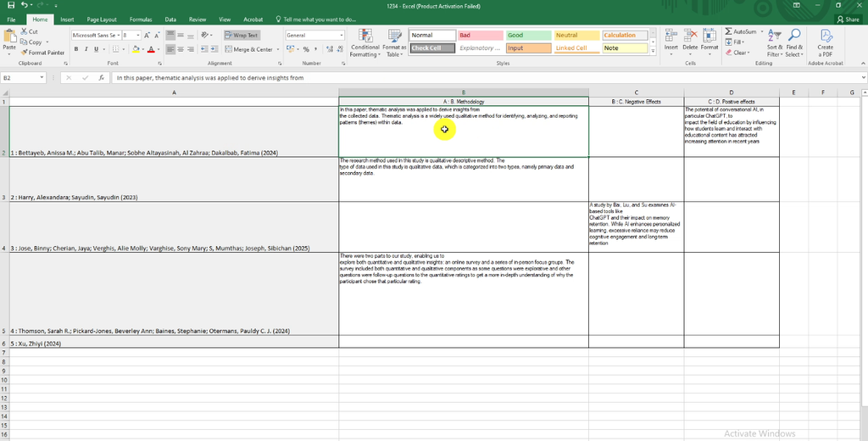The image size is (868, 441).
Task: Open Format as Table gallery
Action: (x=394, y=43)
